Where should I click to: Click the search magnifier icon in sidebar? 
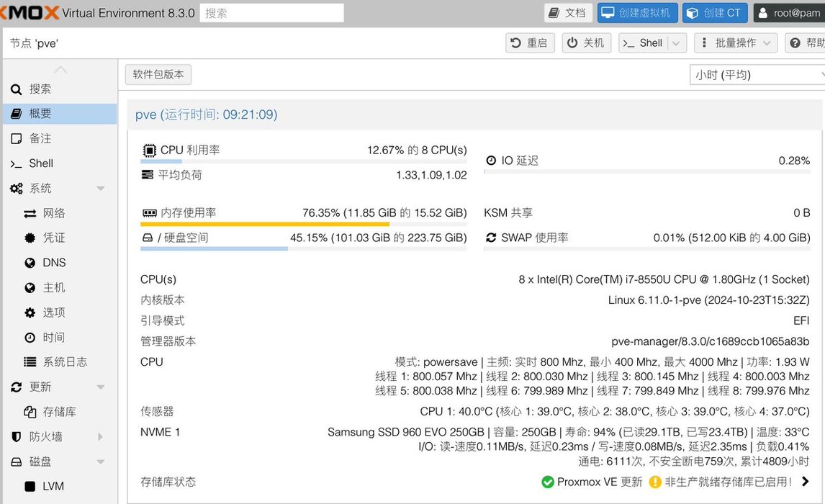point(16,89)
